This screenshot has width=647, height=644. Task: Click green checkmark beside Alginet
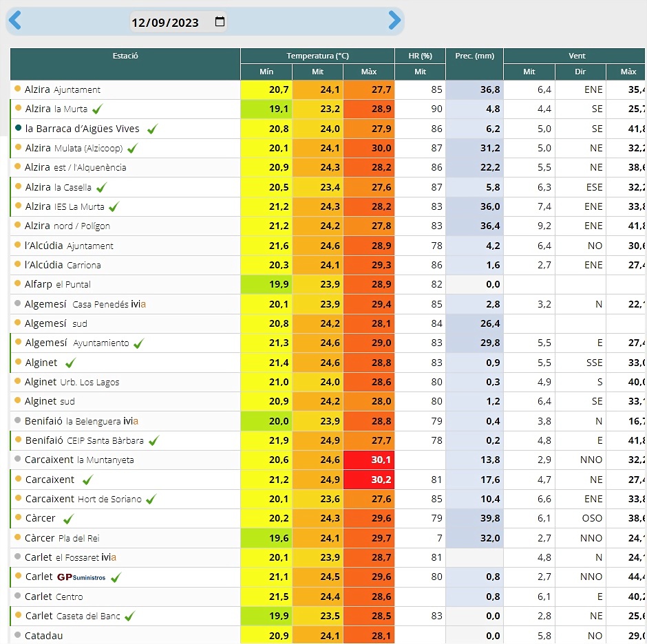coord(71,363)
